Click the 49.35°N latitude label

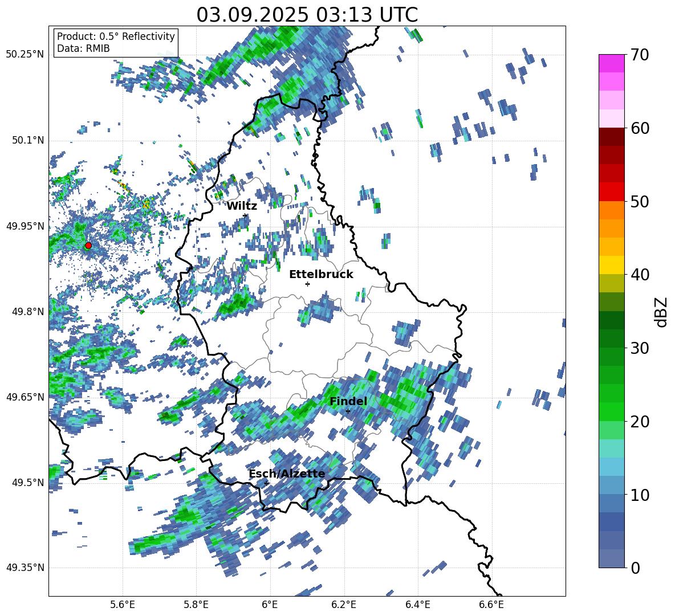(25, 568)
